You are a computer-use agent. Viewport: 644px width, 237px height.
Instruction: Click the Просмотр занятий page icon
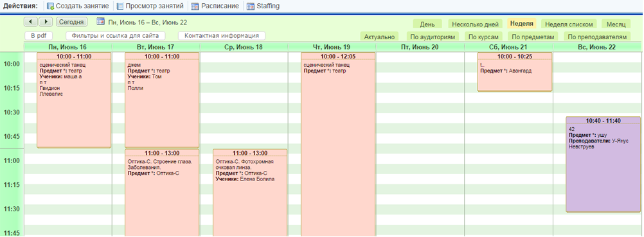tap(120, 6)
